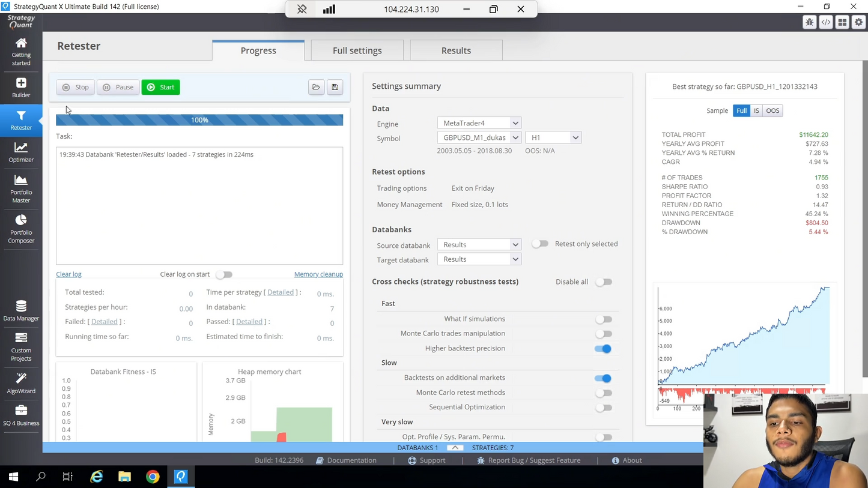Image resolution: width=868 pixels, height=488 pixels.
Task: Open Windows search on taskbar
Action: (x=41, y=477)
